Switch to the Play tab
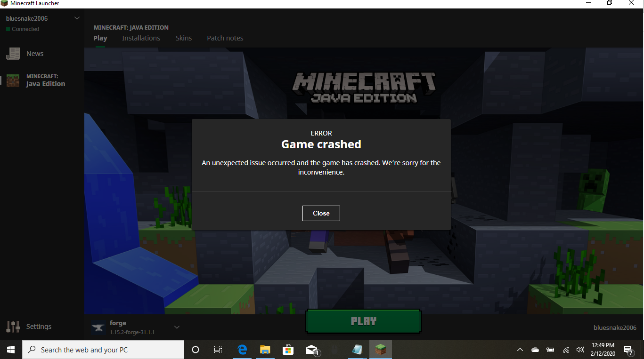 click(100, 38)
